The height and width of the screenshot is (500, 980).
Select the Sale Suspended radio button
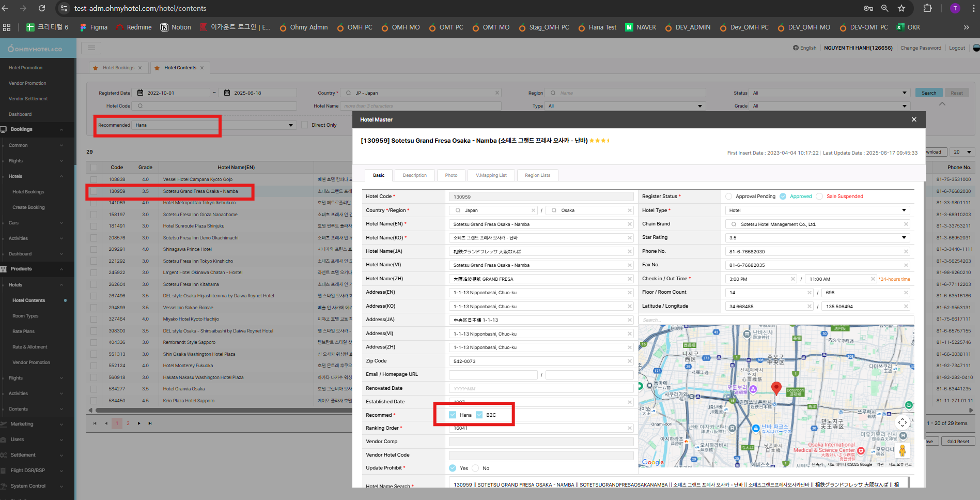tap(819, 196)
